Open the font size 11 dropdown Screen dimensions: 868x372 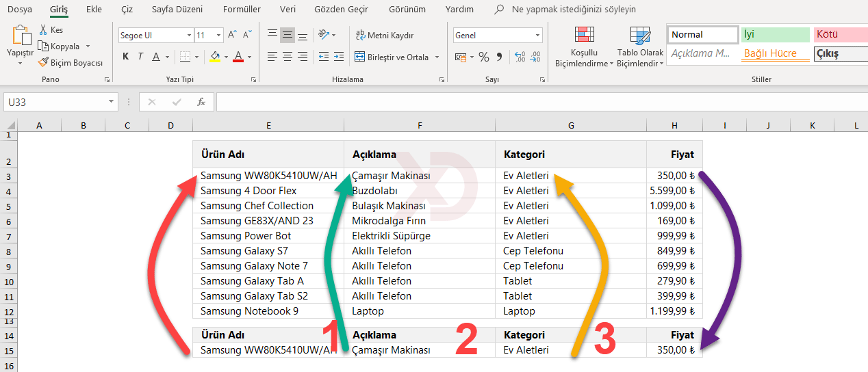point(218,35)
